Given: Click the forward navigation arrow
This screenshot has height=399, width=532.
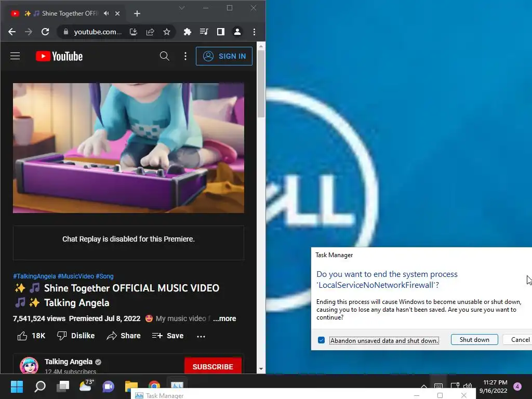Looking at the screenshot, I should tap(29, 32).
